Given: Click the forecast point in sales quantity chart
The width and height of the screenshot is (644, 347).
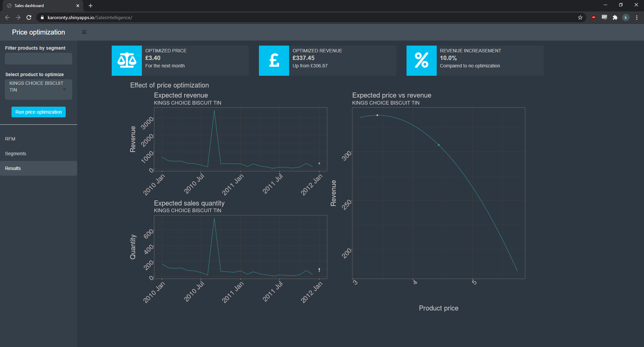Looking at the screenshot, I should point(319,270).
